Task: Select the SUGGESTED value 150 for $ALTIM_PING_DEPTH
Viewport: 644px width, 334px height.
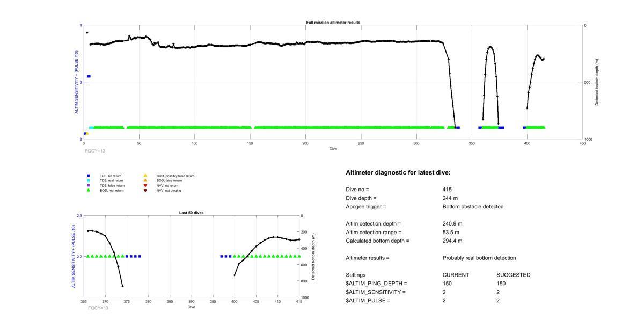Action: [501, 284]
